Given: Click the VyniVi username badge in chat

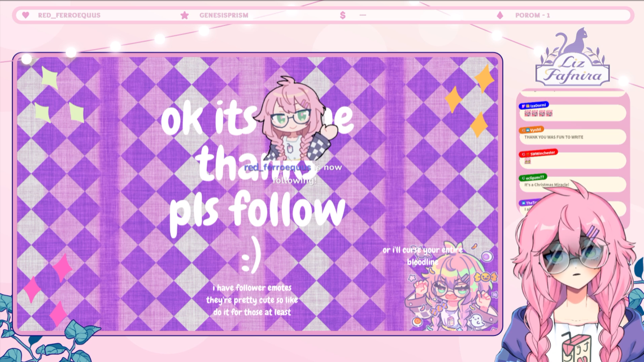Looking at the screenshot, I should [532, 130].
